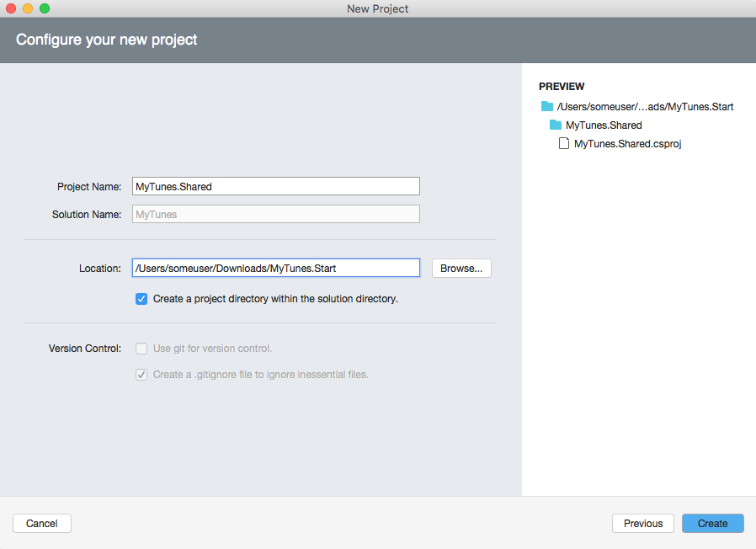Cancel the new project dialog
This screenshot has width=756, height=549.
tap(42, 524)
